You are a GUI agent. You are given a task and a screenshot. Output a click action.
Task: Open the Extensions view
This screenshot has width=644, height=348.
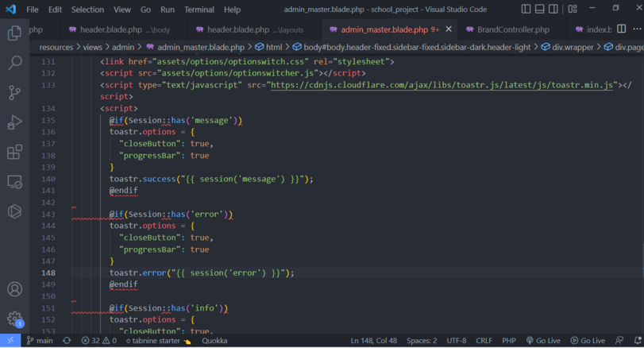[14, 153]
